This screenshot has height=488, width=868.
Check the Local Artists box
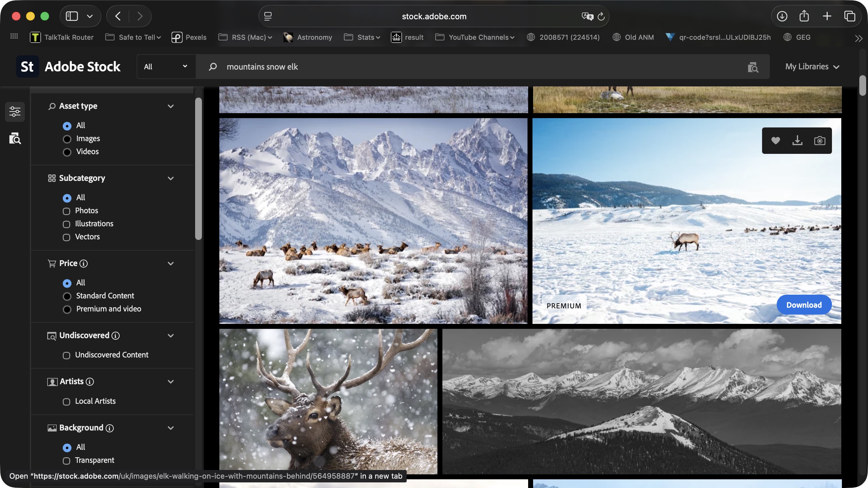[x=66, y=402]
